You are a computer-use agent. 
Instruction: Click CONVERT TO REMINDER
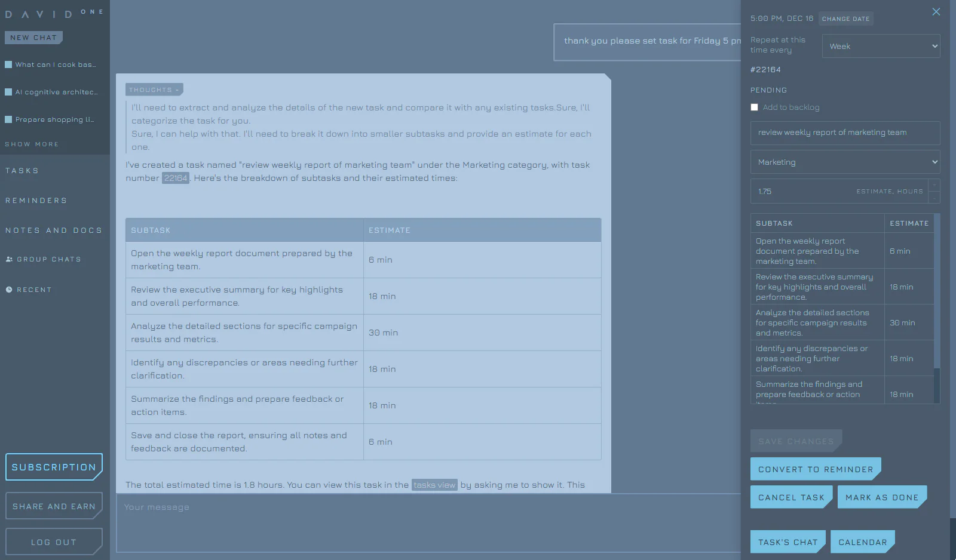pyautogui.click(x=815, y=469)
